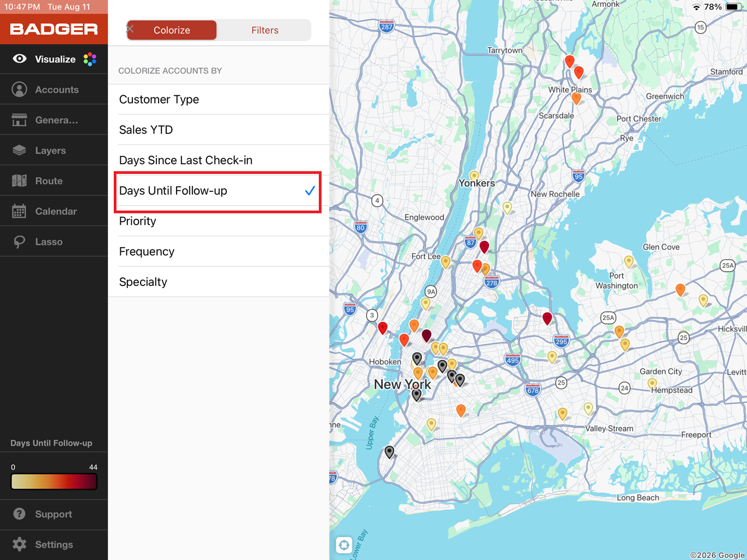The image size is (747, 560).
Task: Tap the battery icon in status bar
Action: (733, 7)
